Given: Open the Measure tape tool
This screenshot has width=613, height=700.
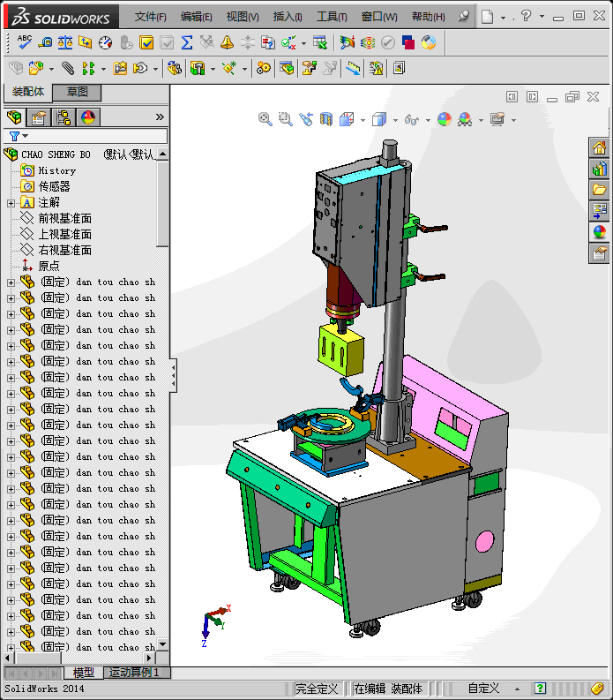Looking at the screenshot, I should tap(45, 42).
